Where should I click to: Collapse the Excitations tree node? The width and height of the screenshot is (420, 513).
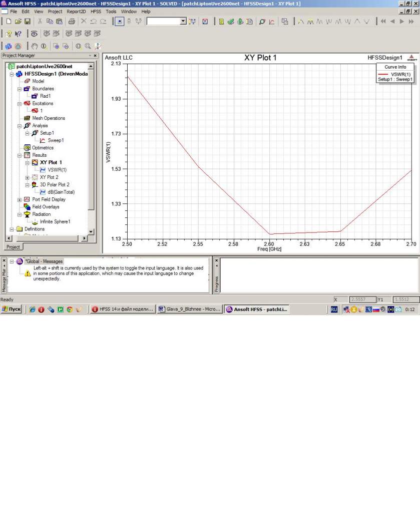click(20, 104)
